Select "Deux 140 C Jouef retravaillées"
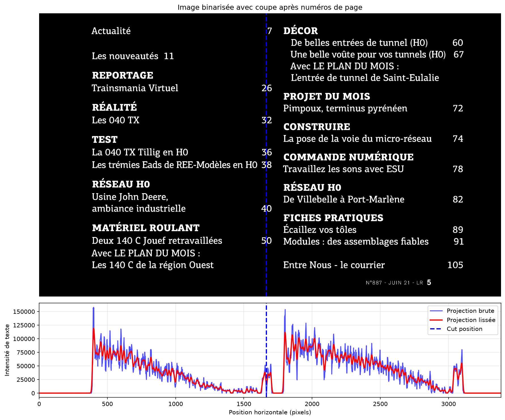This screenshot has width=505, height=420. [157, 241]
